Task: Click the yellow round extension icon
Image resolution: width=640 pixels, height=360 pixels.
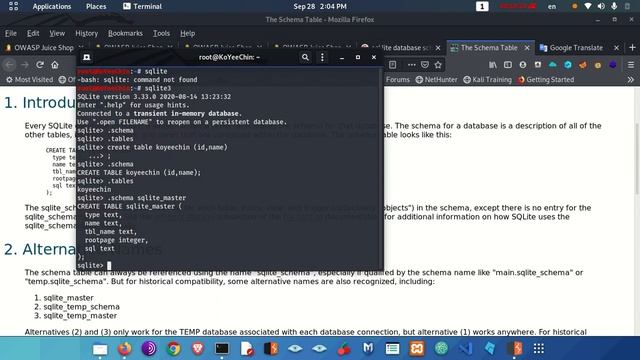Action: pyautogui.click(x=598, y=65)
